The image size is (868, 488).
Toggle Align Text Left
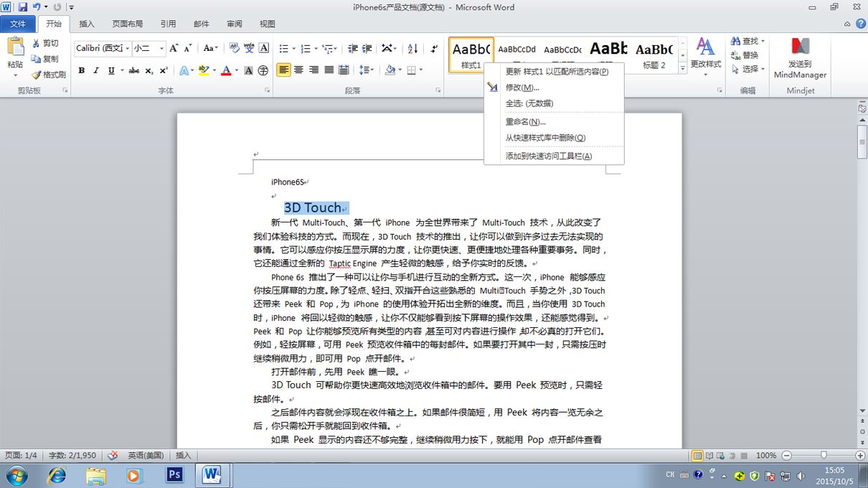point(283,70)
